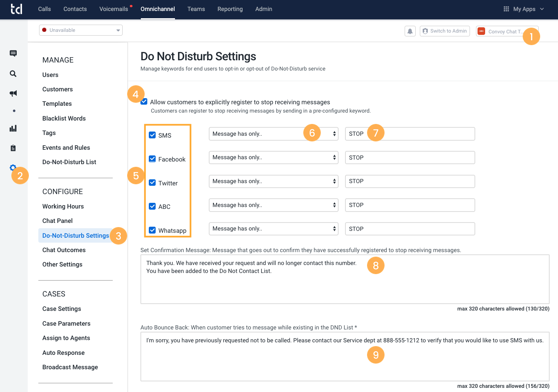Open Working Hours configuration
This screenshot has width=558, height=392.
63,206
